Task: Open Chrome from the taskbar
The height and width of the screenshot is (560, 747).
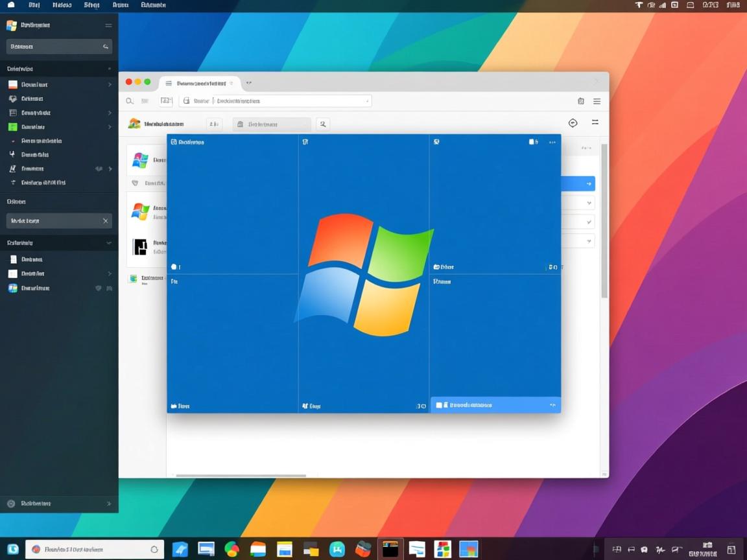Action: pyautogui.click(x=232, y=549)
